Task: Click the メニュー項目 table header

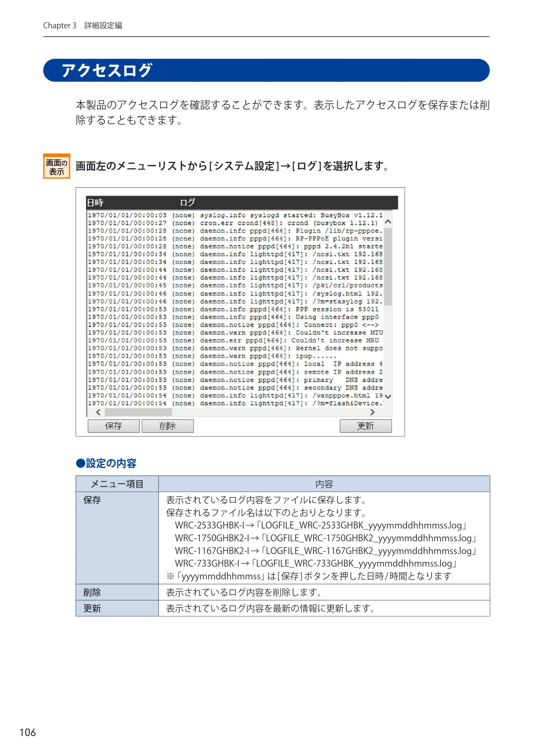Action: [117, 484]
